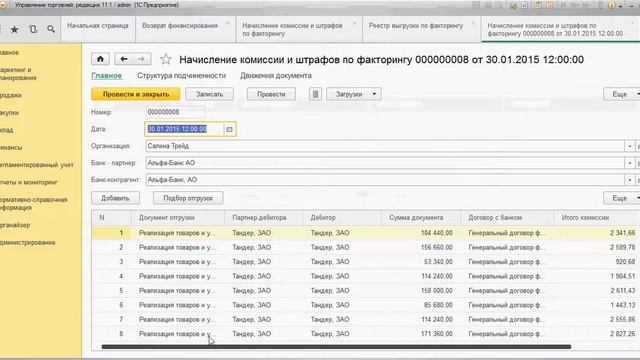Navigate forward with the right arrow
This screenshot has height=360, width=640.
tap(141, 59)
